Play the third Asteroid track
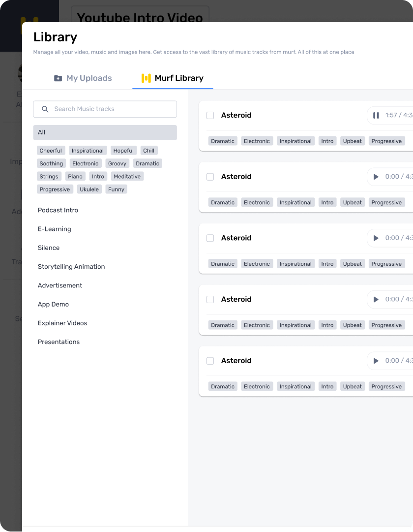413x532 pixels. click(376, 238)
